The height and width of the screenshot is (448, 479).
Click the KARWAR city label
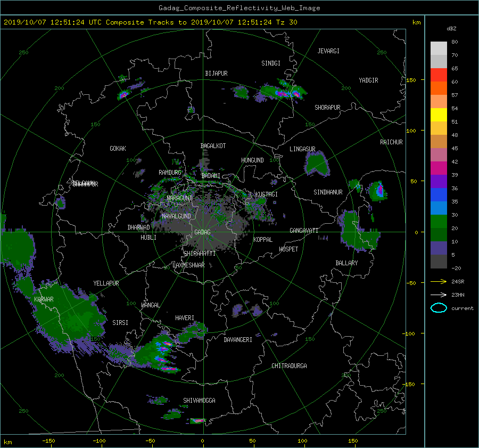44,299
